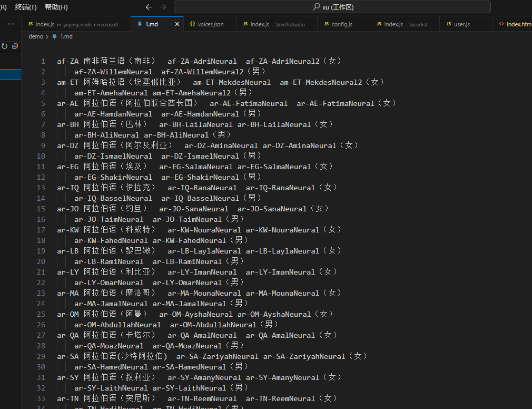Image resolution: width=532 pixels, height=409 pixels.
Task: Open the command center search box
Action: tap(332, 7)
